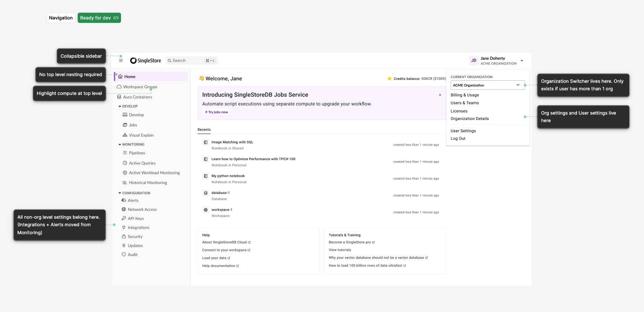Click the notebook icon beside My python notebook

coord(206,176)
